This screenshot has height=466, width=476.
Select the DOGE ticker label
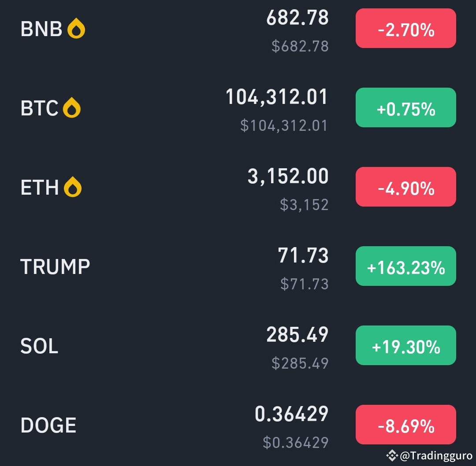point(48,425)
